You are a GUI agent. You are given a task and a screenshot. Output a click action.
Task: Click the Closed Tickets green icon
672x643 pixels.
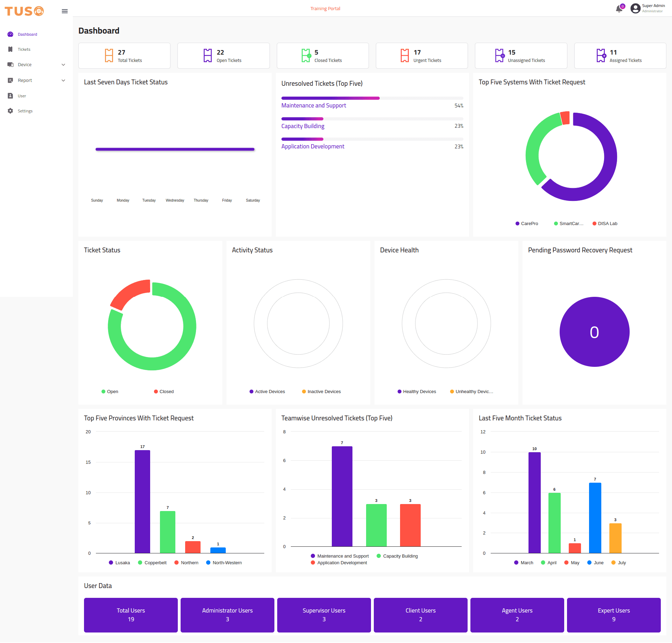tap(306, 55)
